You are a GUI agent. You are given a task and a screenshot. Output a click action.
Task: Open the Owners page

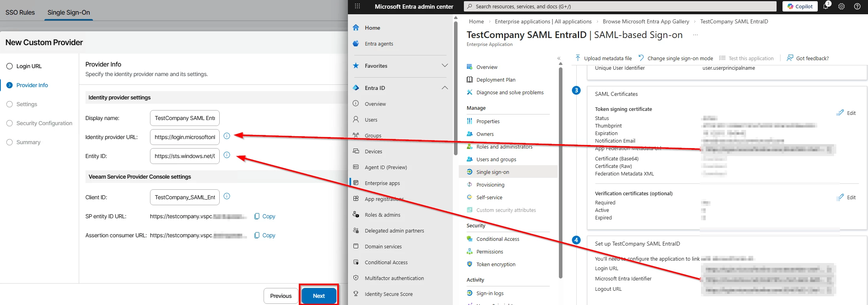[x=485, y=134]
